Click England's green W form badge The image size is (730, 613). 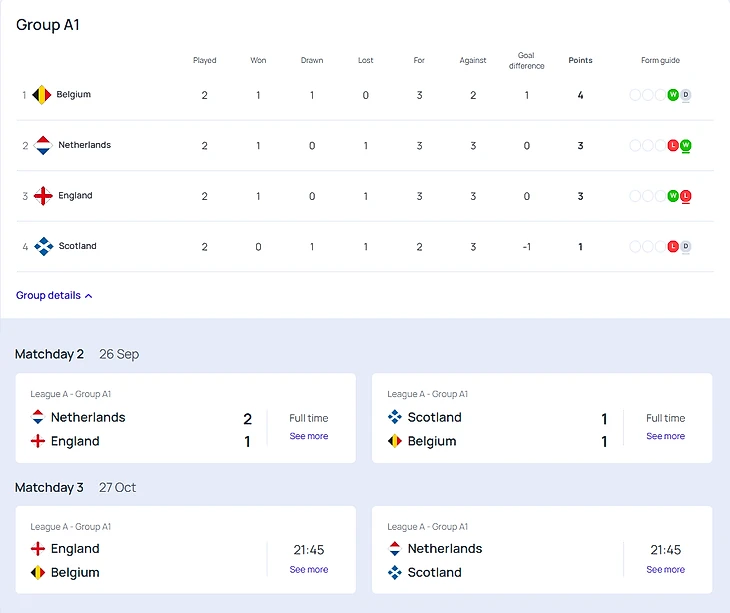673,196
